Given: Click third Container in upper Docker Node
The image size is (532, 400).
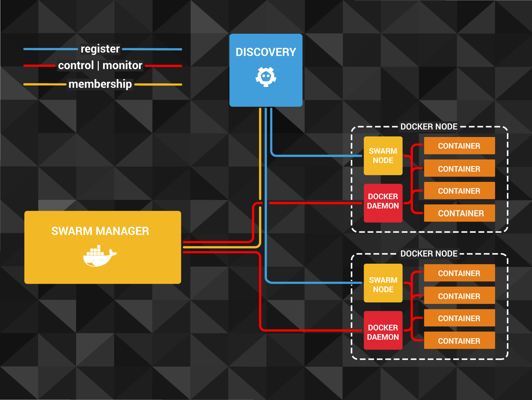Looking at the screenshot, I should [x=459, y=191].
